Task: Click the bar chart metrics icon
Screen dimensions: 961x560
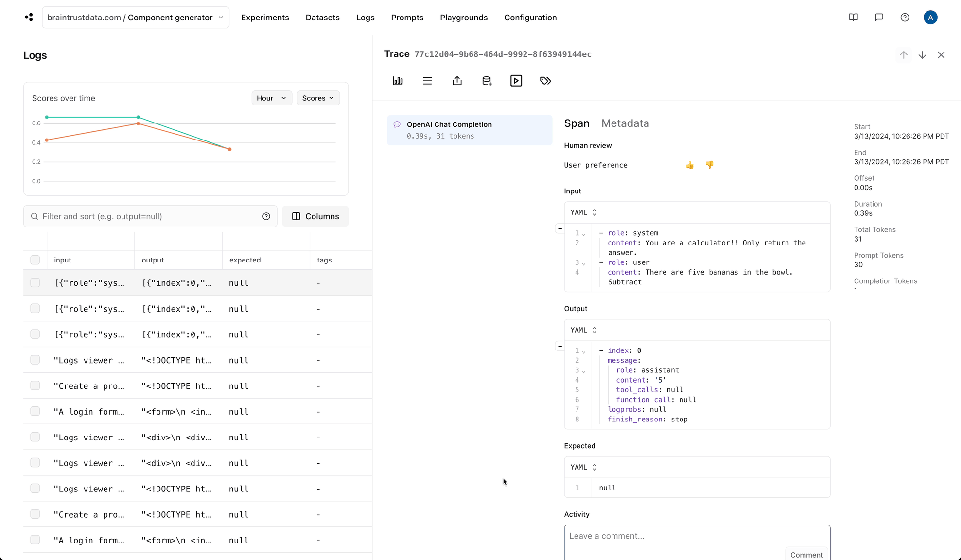Action: click(x=398, y=81)
